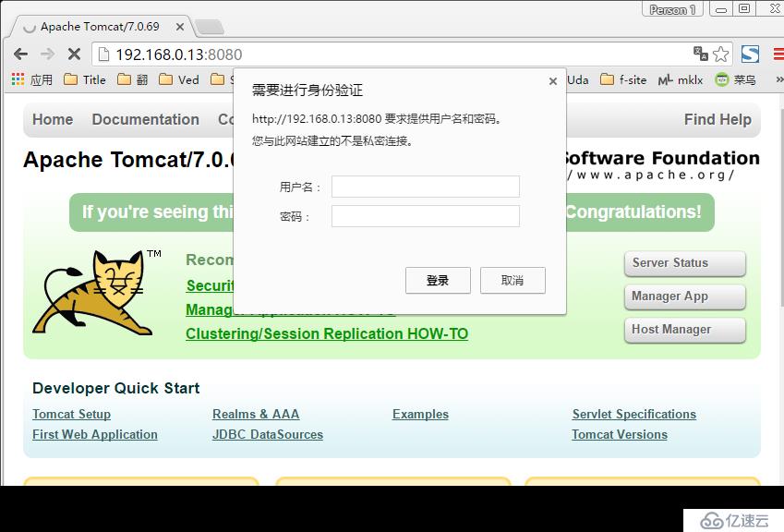
Task: Click the Manager App button
Action: pyautogui.click(x=685, y=296)
